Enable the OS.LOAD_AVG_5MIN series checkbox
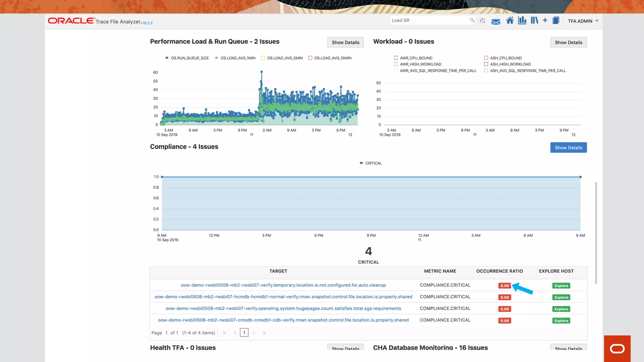The height and width of the screenshot is (362, 644). [x=263, y=58]
